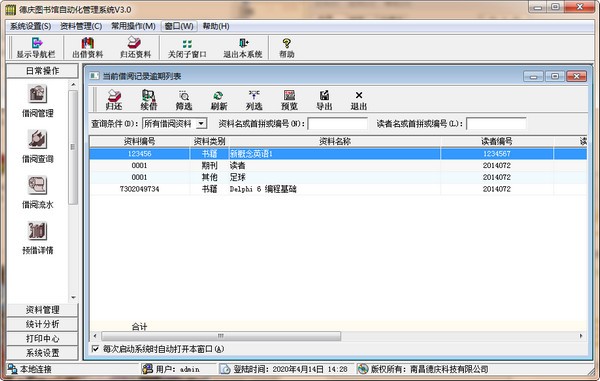Select the row Delphi 6 编程基础
Viewport: 600px width, 381px height.
click(x=338, y=189)
